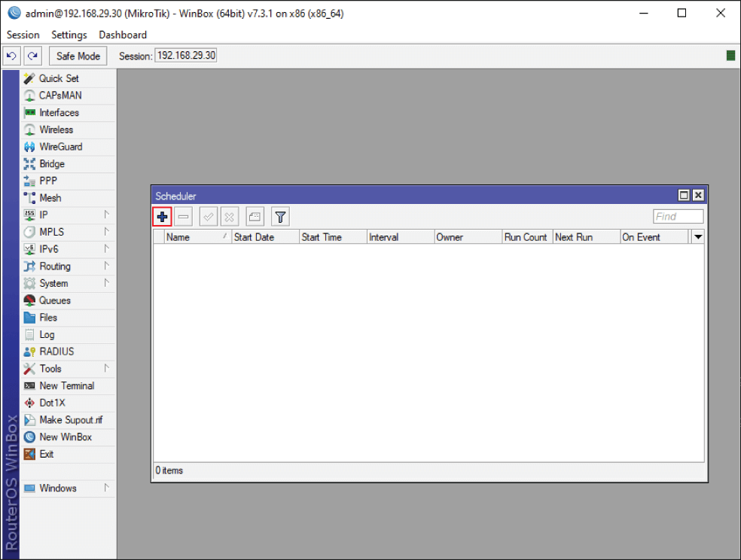This screenshot has width=741, height=560.
Task: Remove selected scheduler entry with minus icon
Action: pyautogui.click(x=183, y=216)
